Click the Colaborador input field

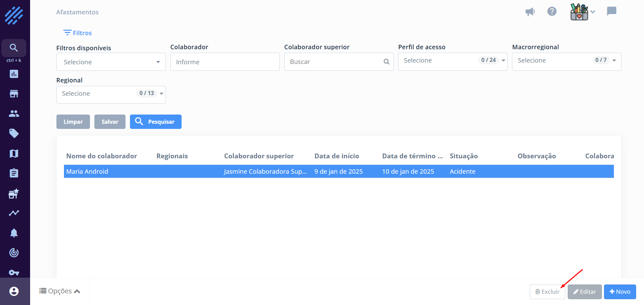pyautogui.click(x=225, y=62)
